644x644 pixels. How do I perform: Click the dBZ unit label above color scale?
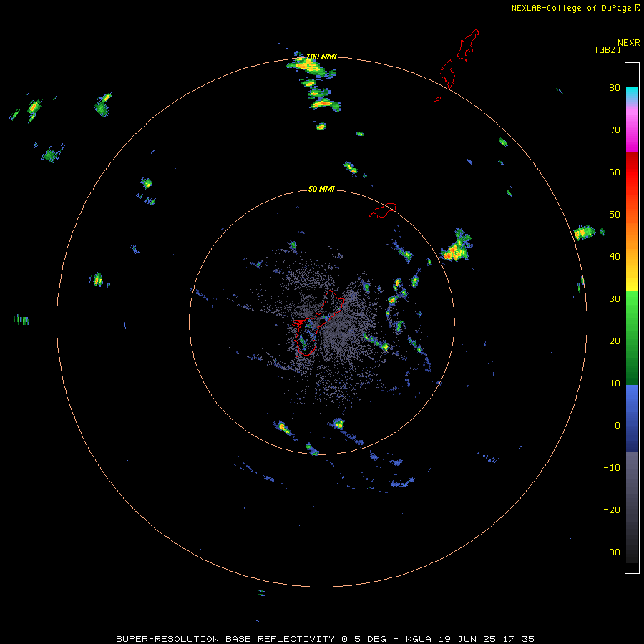pyautogui.click(x=608, y=49)
